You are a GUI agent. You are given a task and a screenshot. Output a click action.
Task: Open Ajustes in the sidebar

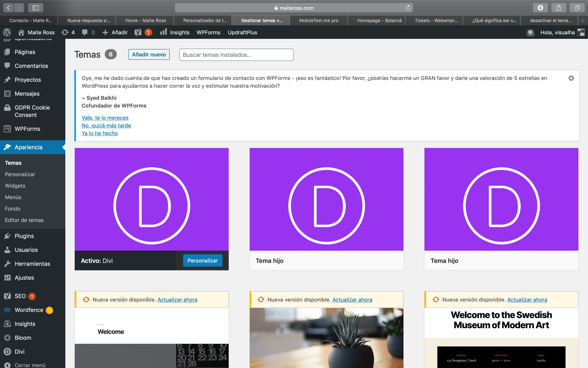(24, 277)
